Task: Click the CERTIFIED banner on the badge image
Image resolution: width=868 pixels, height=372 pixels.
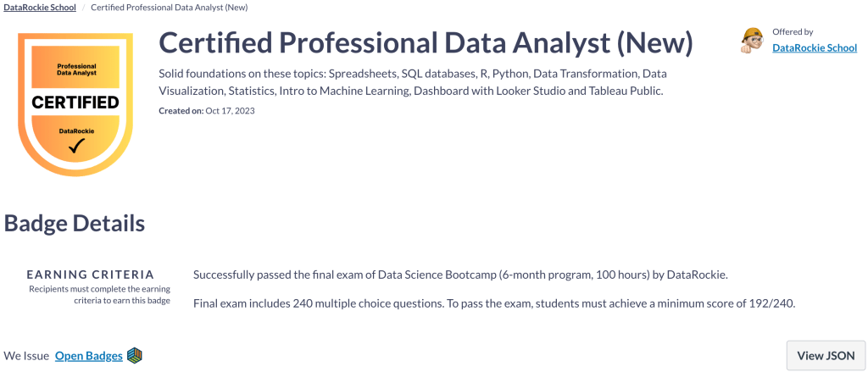Action: click(75, 103)
